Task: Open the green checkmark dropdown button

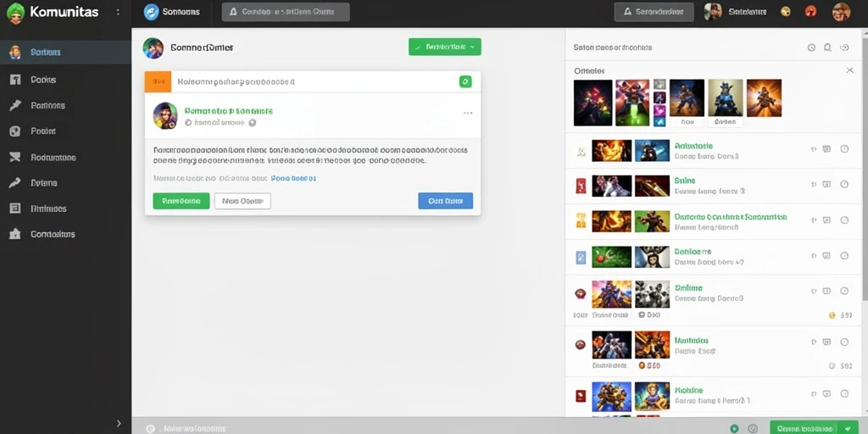Action: (x=444, y=47)
